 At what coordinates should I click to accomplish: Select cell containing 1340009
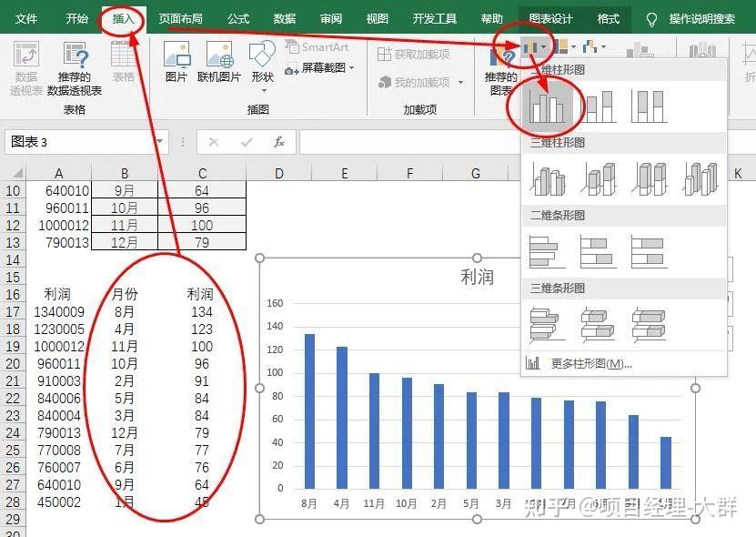pyautogui.click(x=58, y=311)
